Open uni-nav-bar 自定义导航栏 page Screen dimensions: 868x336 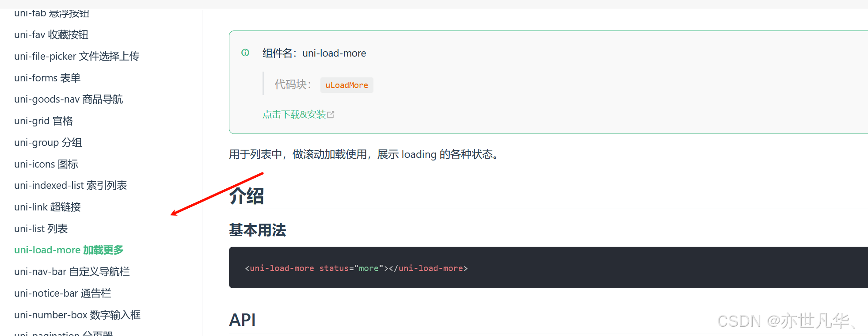coord(72,271)
